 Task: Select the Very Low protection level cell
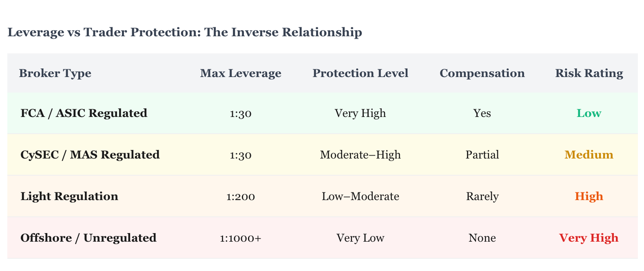[x=360, y=238]
